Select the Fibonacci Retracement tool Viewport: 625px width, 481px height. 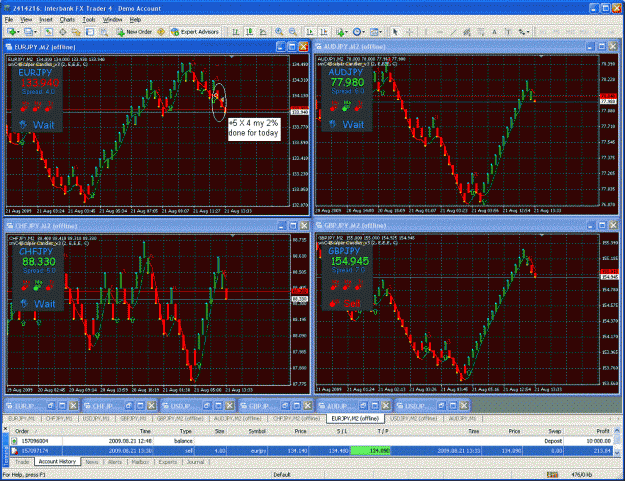click(481, 32)
